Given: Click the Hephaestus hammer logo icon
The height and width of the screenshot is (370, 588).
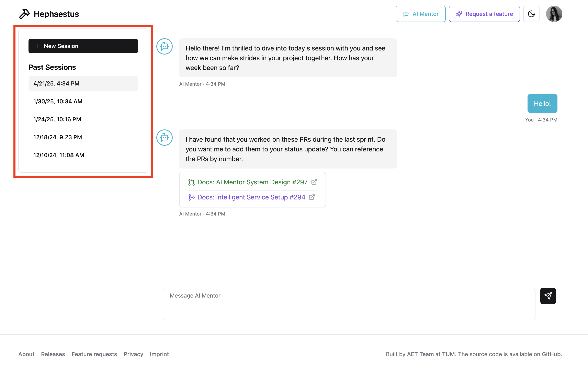Looking at the screenshot, I should pos(24,14).
